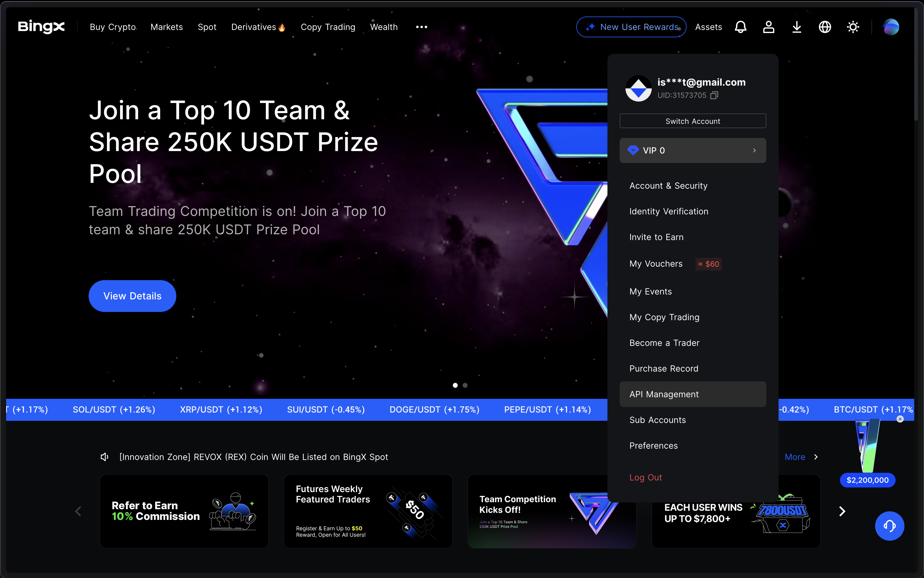Screen dimensions: 924x578
Task: Open My Events
Action: click(693, 291)
